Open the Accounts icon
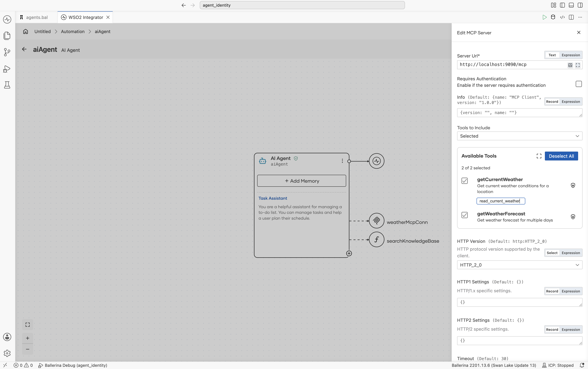 (7, 337)
